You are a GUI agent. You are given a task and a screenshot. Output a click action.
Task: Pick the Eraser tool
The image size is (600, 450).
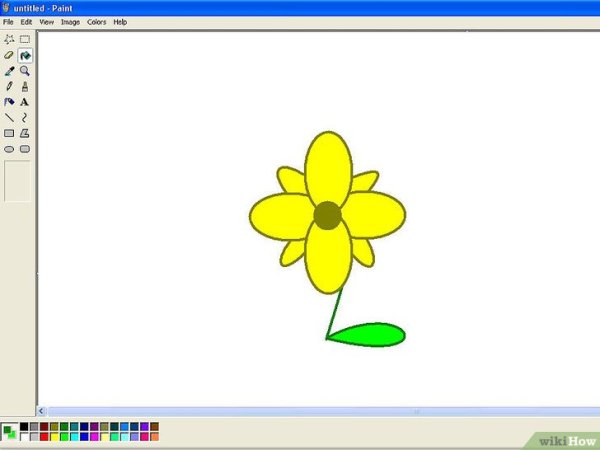(x=9, y=56)
